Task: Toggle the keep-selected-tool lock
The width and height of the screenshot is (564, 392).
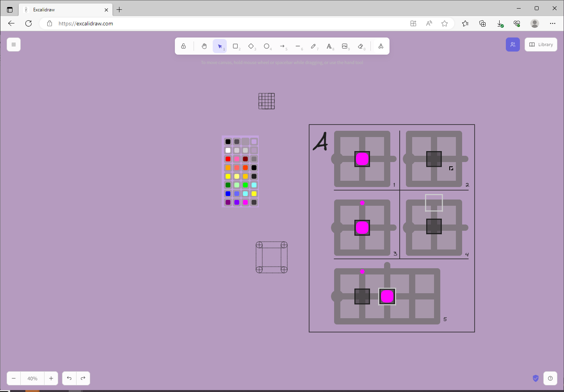Action: click(183, 46)
